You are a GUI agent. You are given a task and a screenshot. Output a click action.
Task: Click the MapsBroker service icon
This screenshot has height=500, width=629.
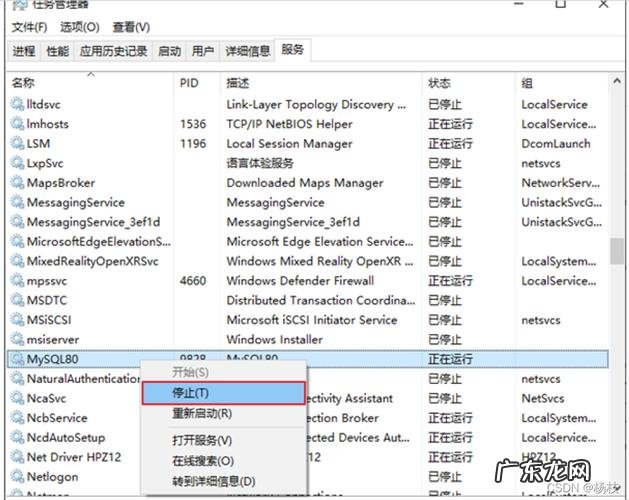(17, 183)
